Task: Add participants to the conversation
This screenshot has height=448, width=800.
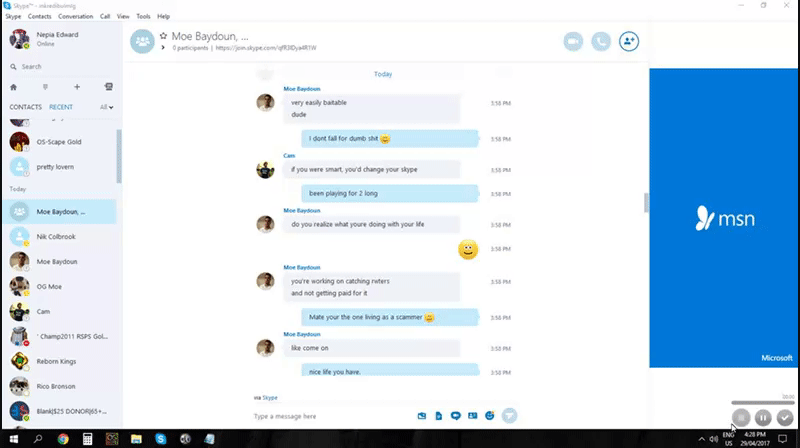Action: [629, 41]
